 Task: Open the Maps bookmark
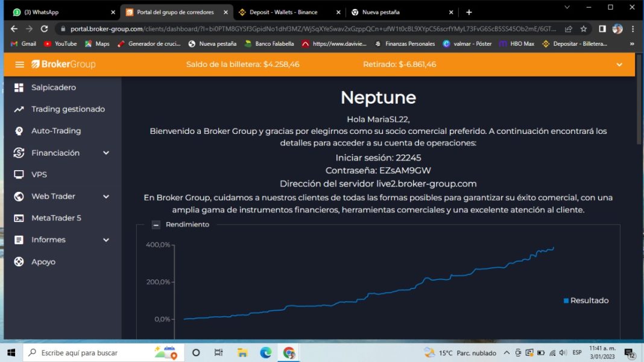pos(97,44)
